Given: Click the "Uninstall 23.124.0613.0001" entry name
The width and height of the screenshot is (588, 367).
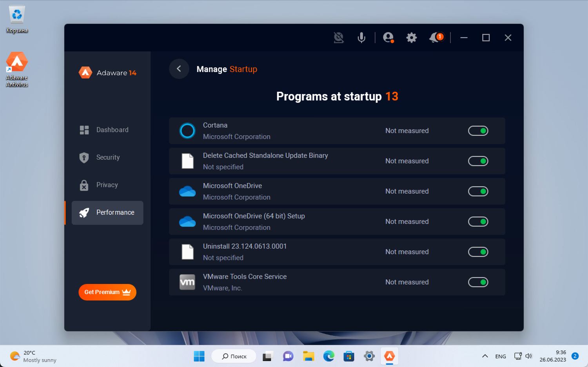Looking at the screenshot, I should [245, 246].
